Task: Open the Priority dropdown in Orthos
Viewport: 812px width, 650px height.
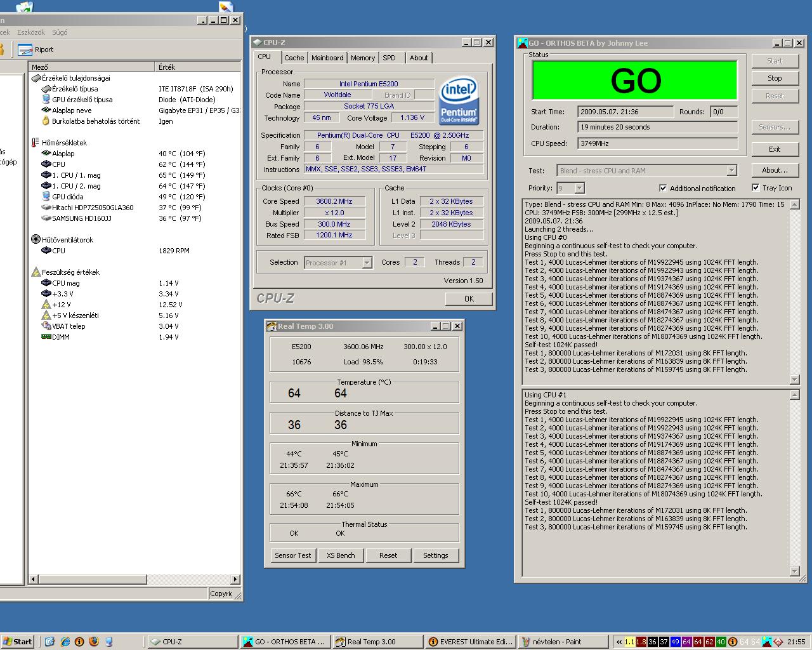Action: pos(579,188)
